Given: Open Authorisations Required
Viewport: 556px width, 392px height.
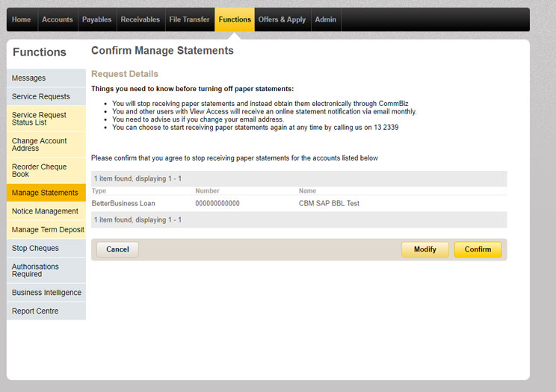Looking at the screenshot, I should point(46,270).
